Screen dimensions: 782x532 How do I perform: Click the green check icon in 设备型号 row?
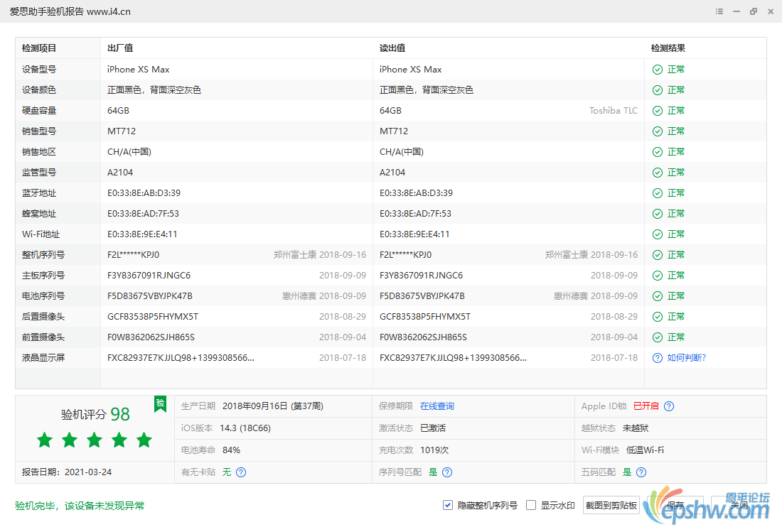pos(658,70)
